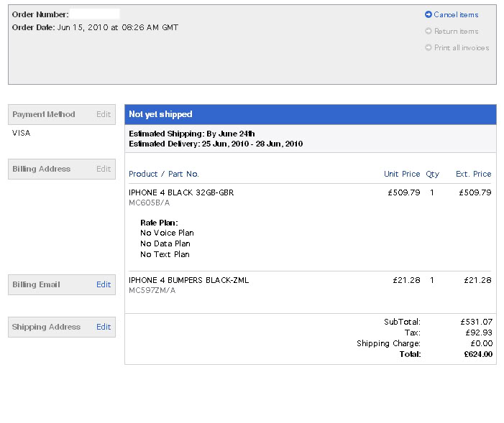Select the IPHONE 4 BUMPERS BLACK-ZML item
This screenshot has width=504, height=423.
pyautogui.click(x=188, y=280)
